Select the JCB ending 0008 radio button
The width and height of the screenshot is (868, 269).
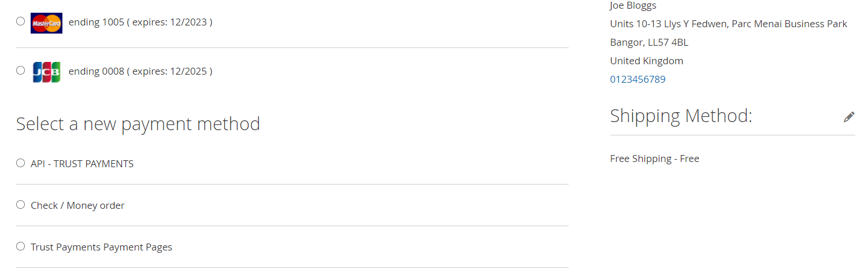point(21,71)
